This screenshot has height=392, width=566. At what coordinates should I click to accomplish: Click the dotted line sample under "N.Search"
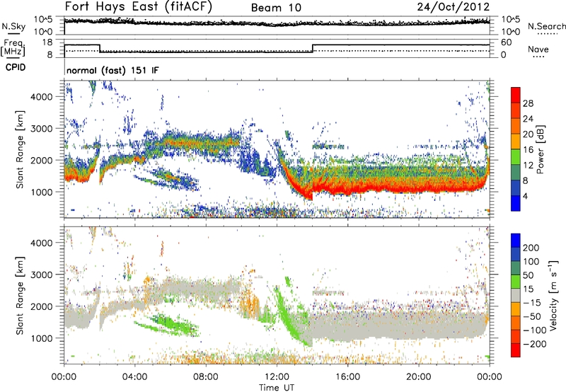[x=547, y=33]
